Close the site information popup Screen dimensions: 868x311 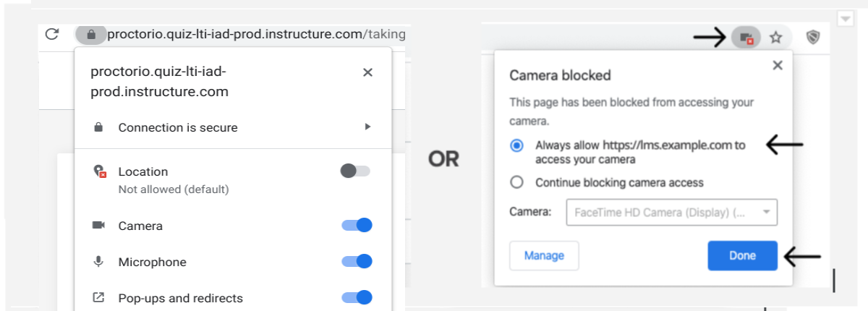tap(367, 72)
